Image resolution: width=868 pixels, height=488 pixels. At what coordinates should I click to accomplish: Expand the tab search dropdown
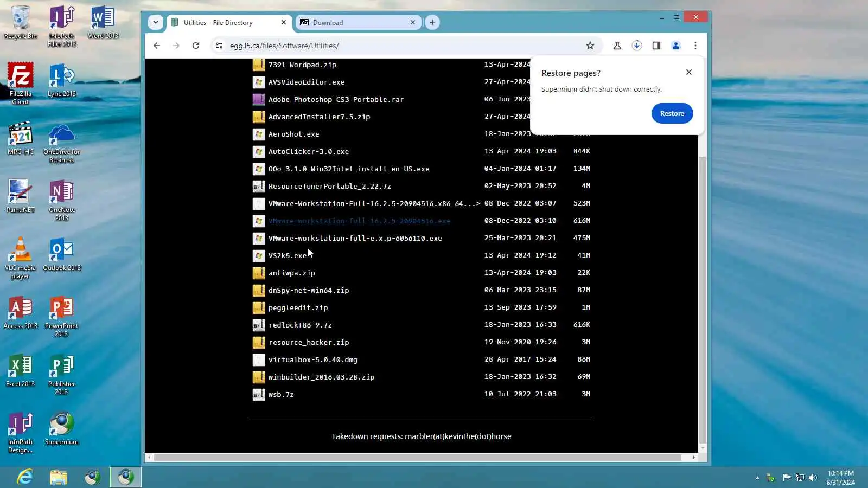tap(156, 22)
